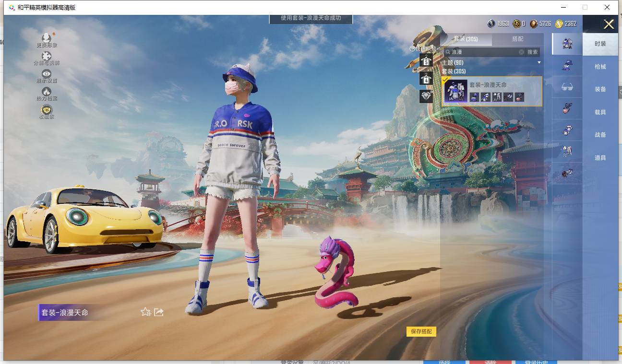This screenshot has width=622, height=364.
Task: Open the 装备 equipment menu
Action: coord(600,89)
